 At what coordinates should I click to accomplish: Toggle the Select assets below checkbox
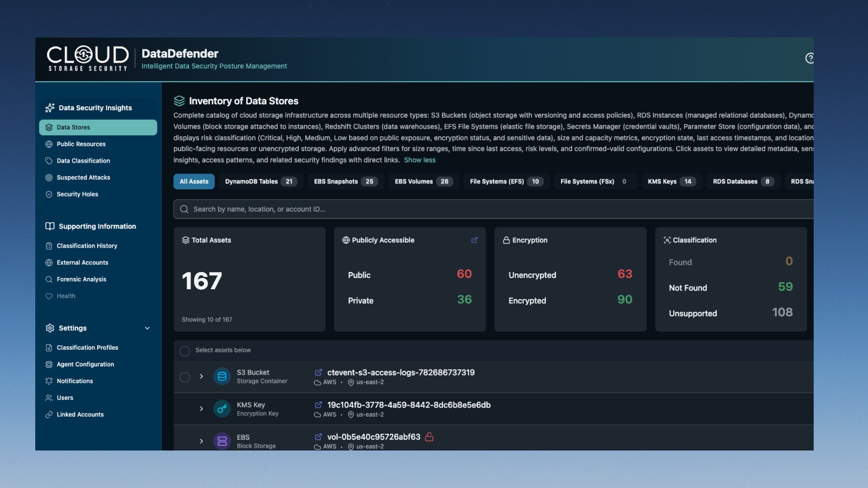click(x=184, y=351)
